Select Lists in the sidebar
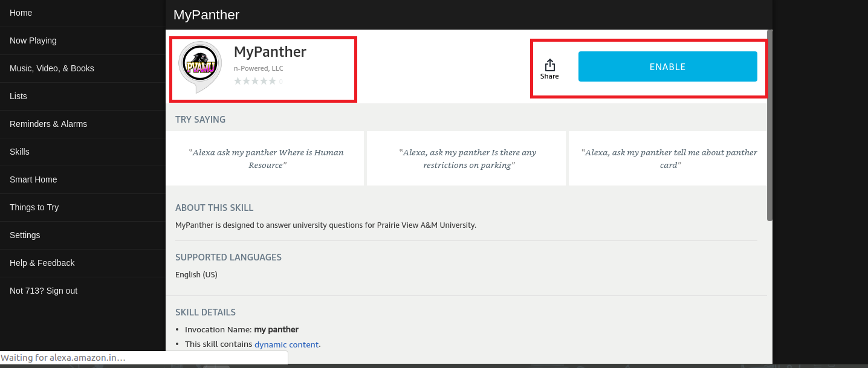The width and height of the screenshot is (868, 368). pyautogui.click(x=82, y=96)
